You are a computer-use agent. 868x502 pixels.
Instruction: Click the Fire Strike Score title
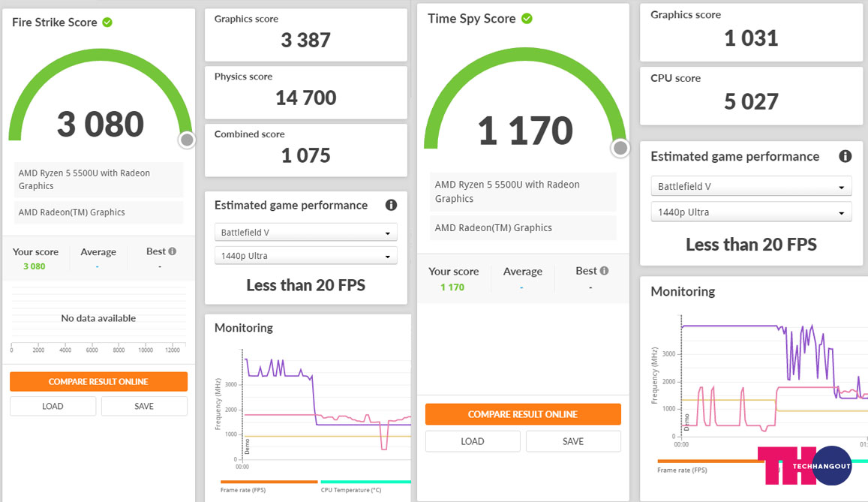pyautogui.click(x=54, y=23)
